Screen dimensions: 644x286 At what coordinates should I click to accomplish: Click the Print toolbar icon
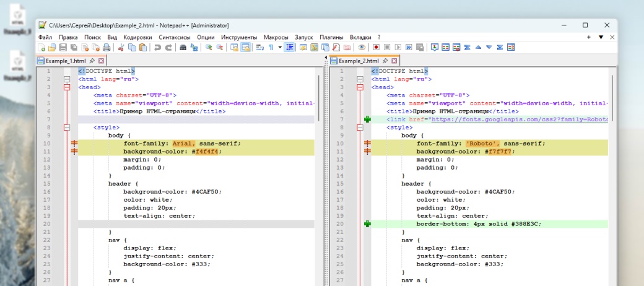107,47
